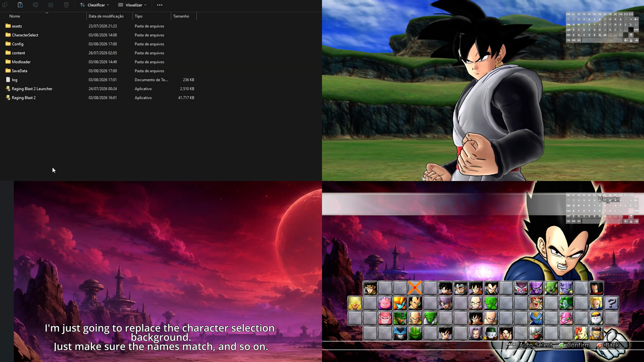
Task: Pick the green-haired Zarbon portrait
Action: (x=566, y=303)
